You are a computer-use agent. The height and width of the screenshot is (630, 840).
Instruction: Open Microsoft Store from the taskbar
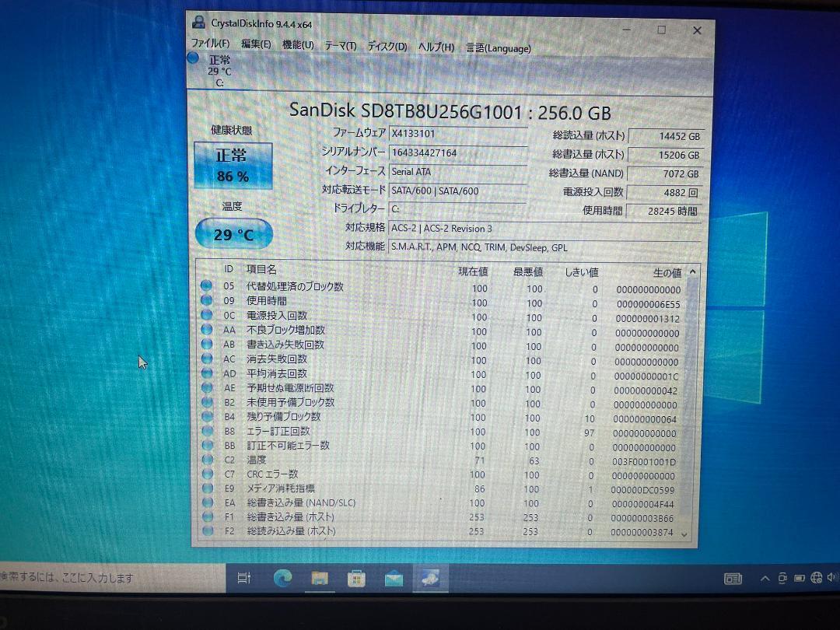356,579
